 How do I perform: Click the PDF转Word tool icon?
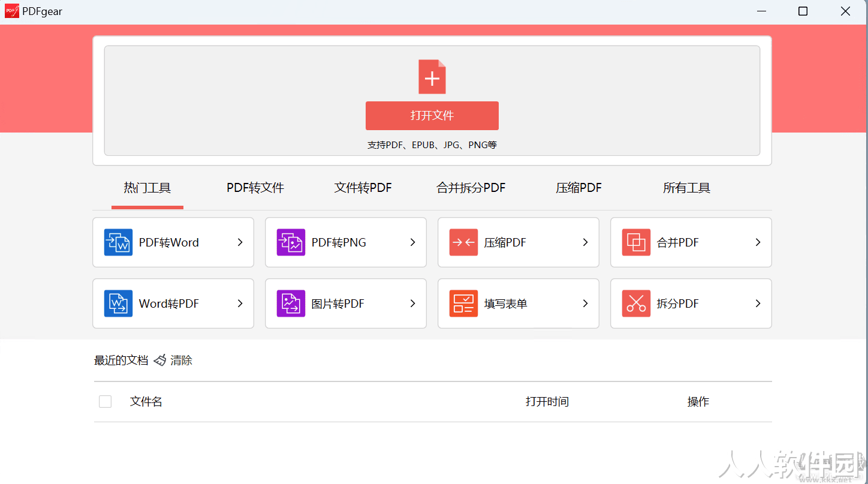[x=118, y=242]
